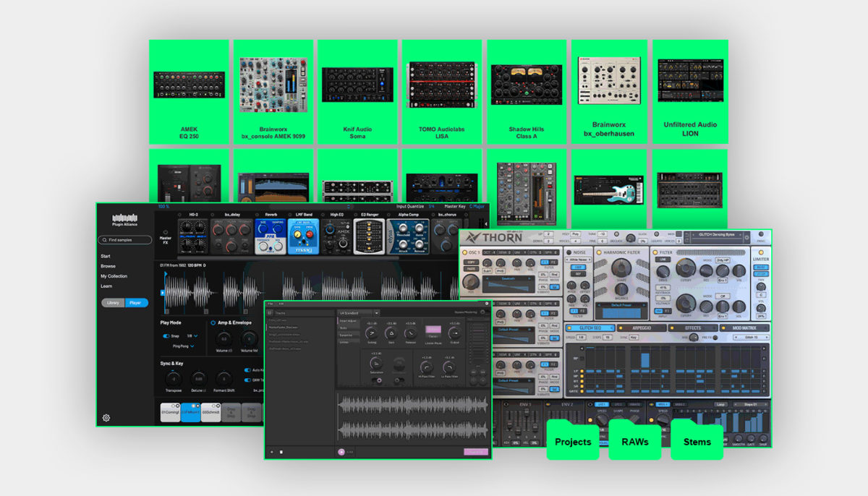Click the Thorn logo
This screenshot has height=496, width=868.
[494, 237]
